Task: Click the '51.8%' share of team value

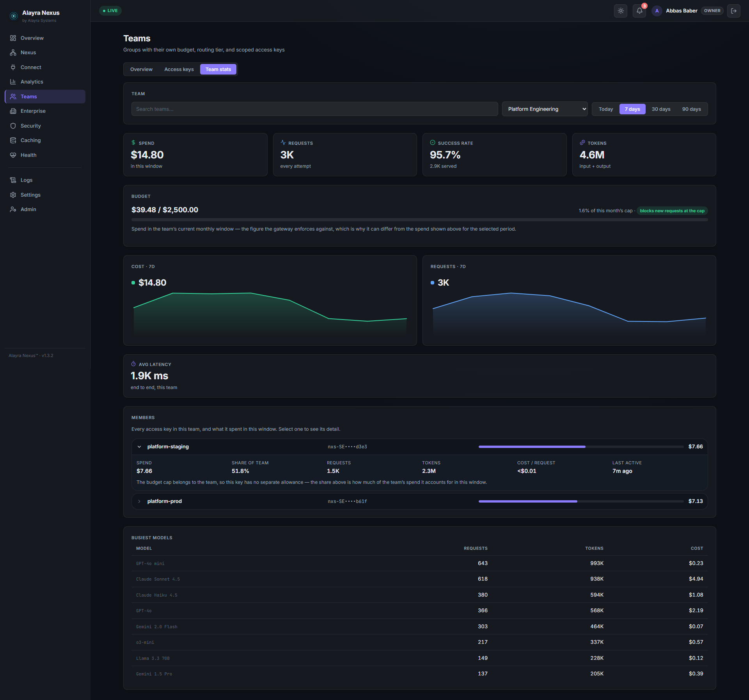Action: (x=240, y=471)
